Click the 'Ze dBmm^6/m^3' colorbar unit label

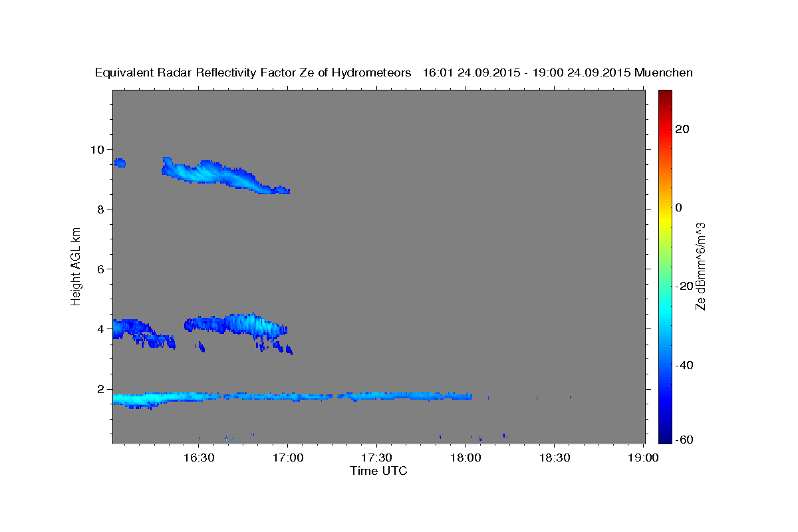point(700,267)
